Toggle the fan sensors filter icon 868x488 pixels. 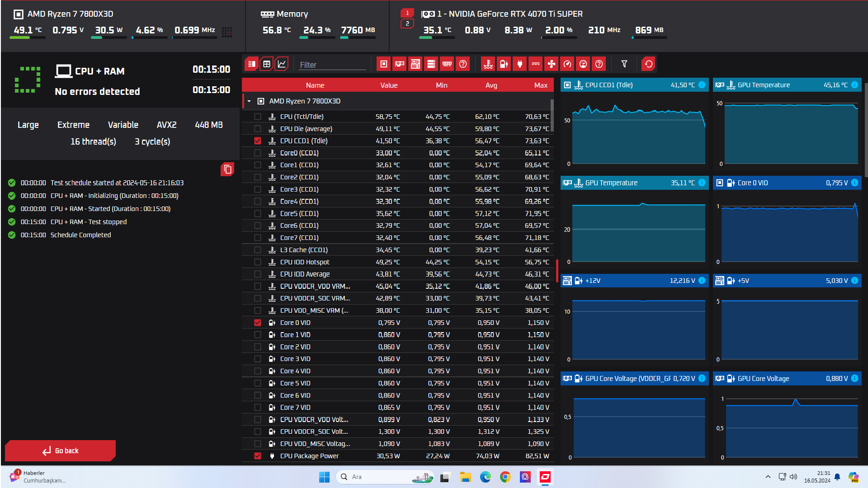(x=552, y=64)
